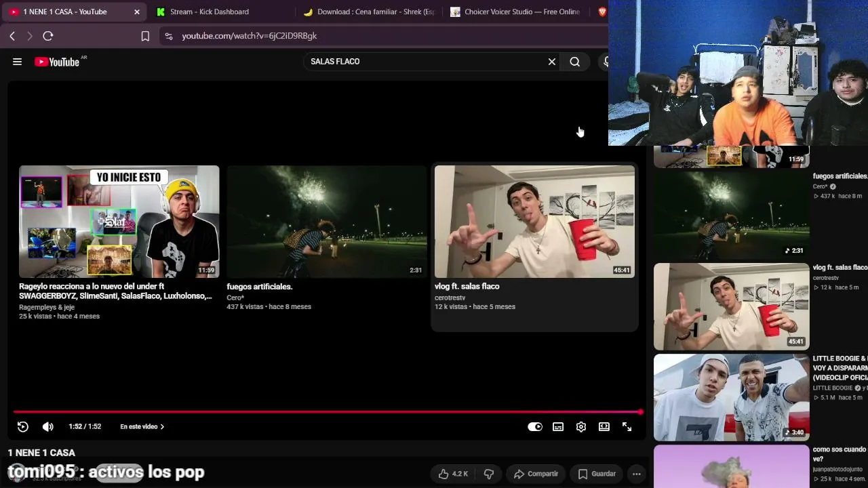The width and height of the screenshot is (868, 488).
Task: Open the Choicer Voicer Studio tab
Action: point(517,12)
